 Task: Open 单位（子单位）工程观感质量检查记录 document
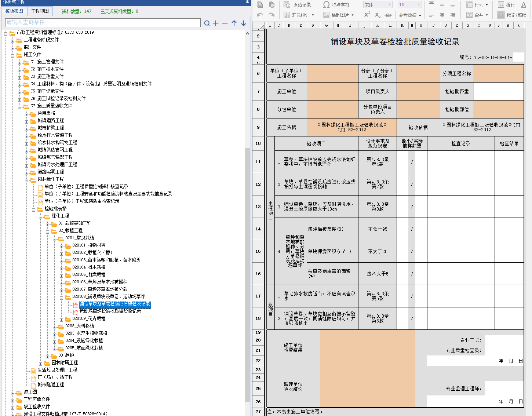(82, 201)
